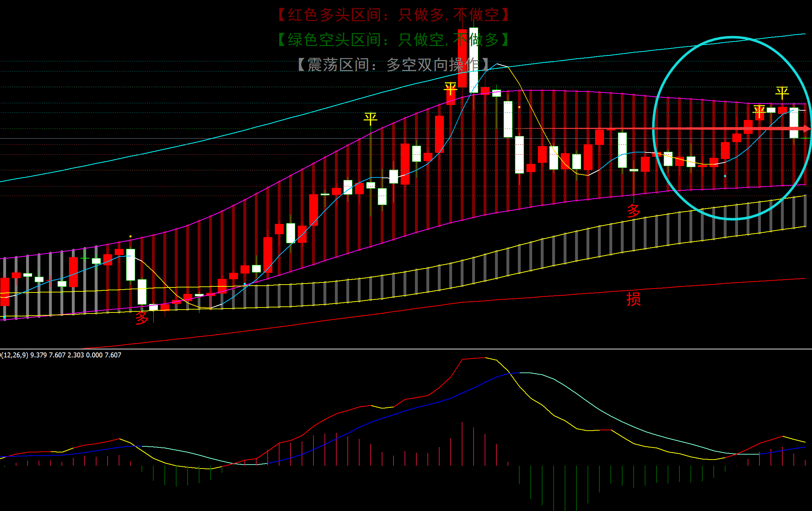Click the MACD (12,26,9) parameter label

14,355
